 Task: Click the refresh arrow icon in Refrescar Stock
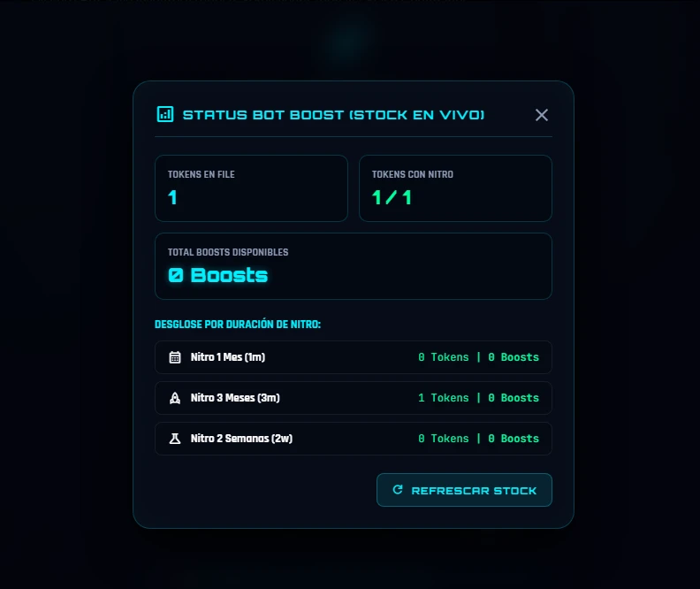coord(398,489)
